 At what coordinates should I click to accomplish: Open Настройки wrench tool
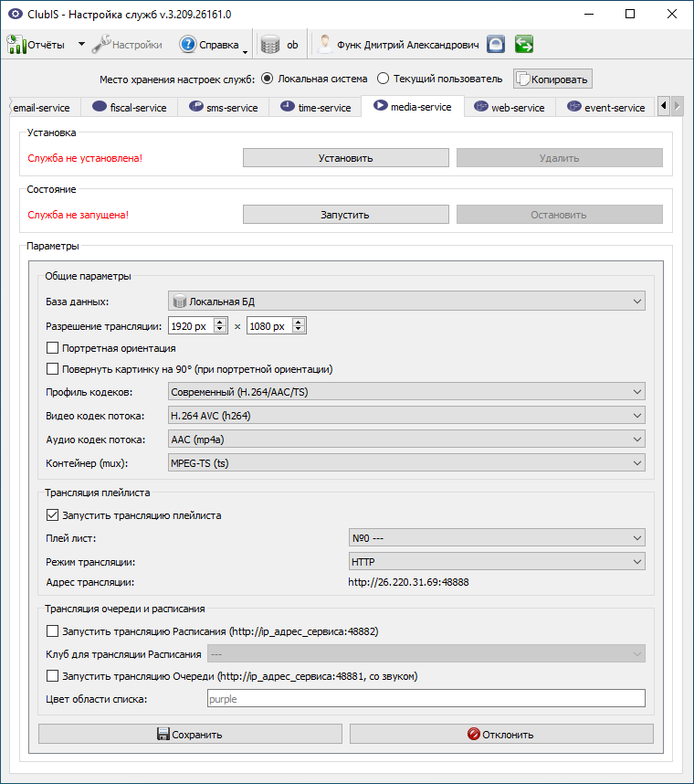(101, 45)
